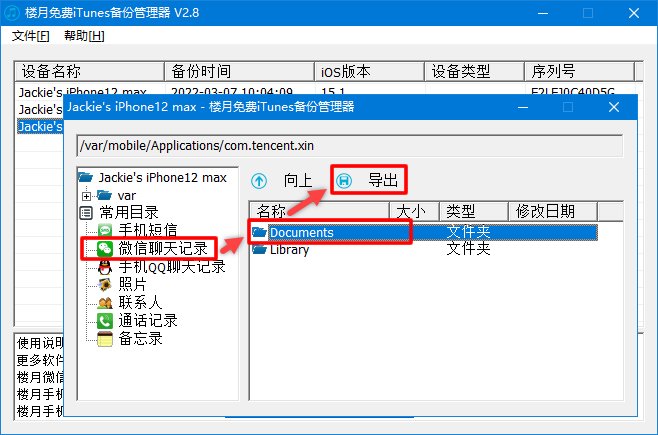Click the Export save icon
This screenshot has width=658, height=435.
pos(344,181)
